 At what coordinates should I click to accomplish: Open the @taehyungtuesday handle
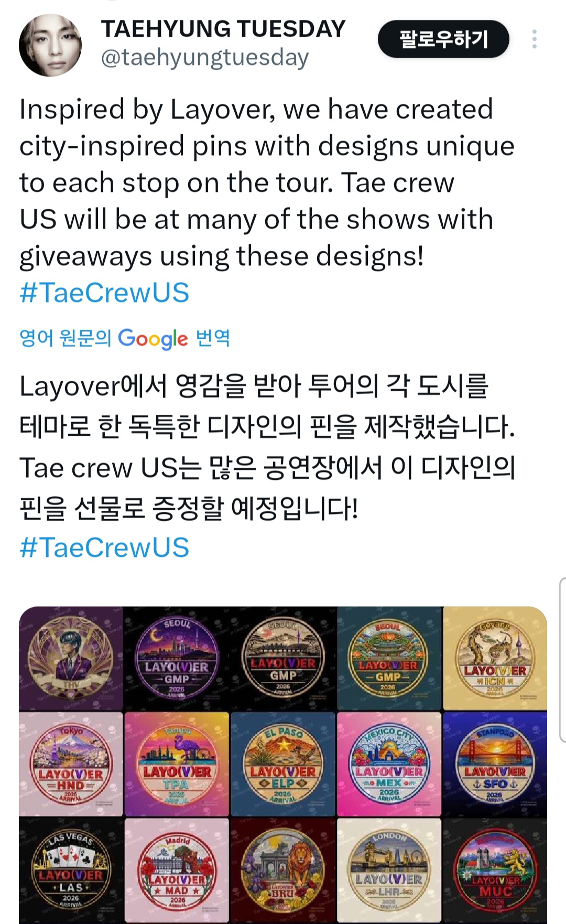pyautogui.click(x=205, y=58)
